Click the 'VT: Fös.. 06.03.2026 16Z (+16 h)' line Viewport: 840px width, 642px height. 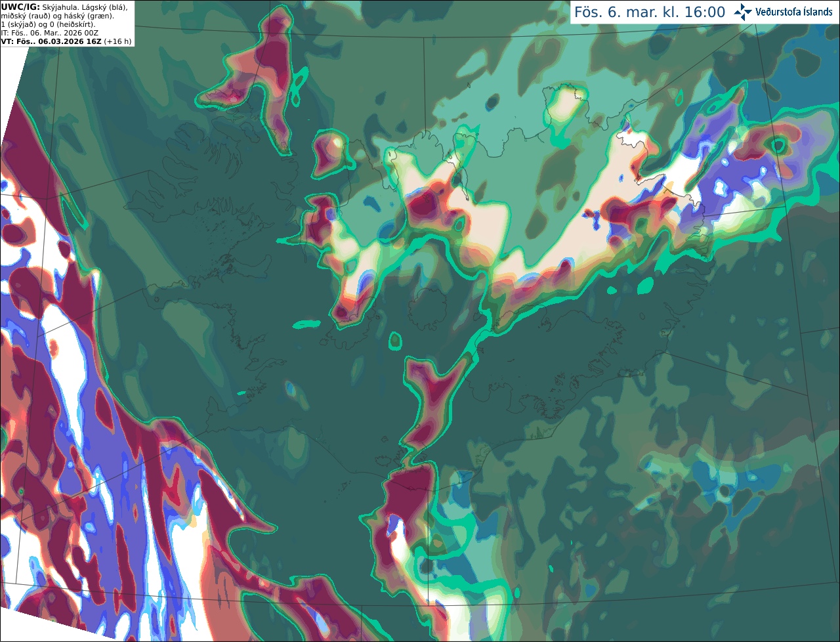point(66,41)
